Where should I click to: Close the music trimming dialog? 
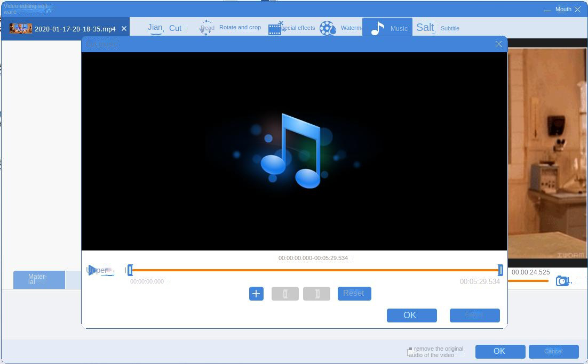pyautogui.click(x=498, y=44)
